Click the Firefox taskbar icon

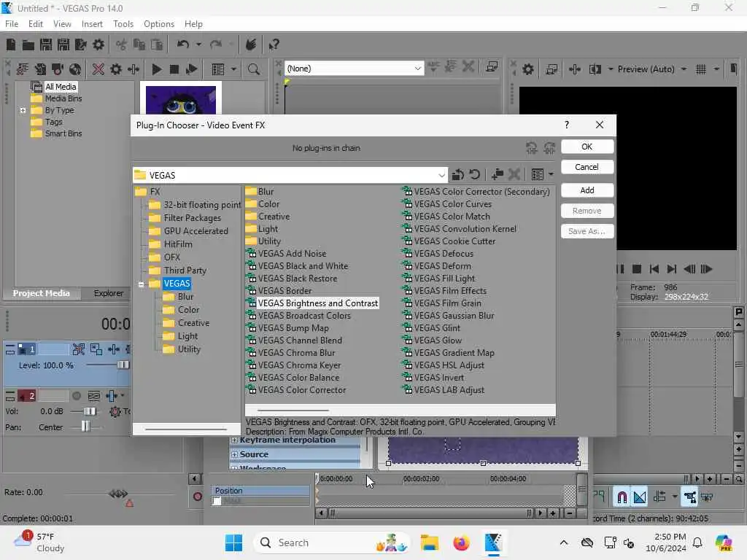pyautogui.click(x=461, y=542)
